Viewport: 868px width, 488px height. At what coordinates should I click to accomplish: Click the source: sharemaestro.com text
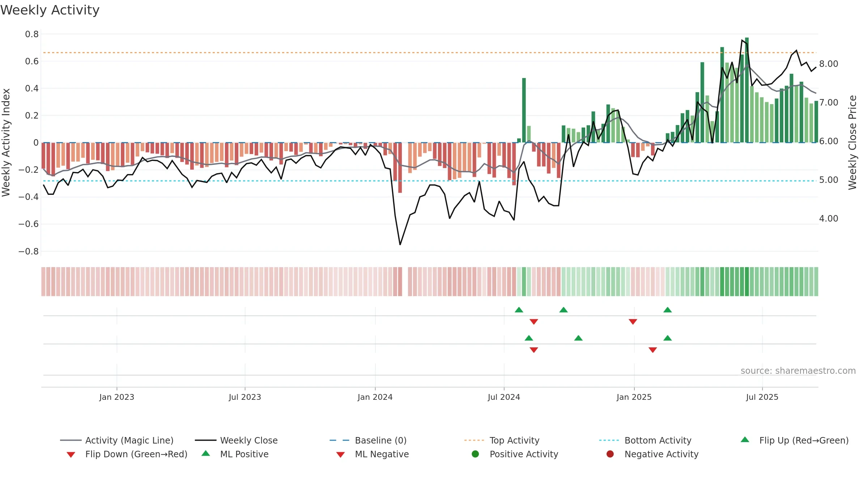[x=798, y=371]
